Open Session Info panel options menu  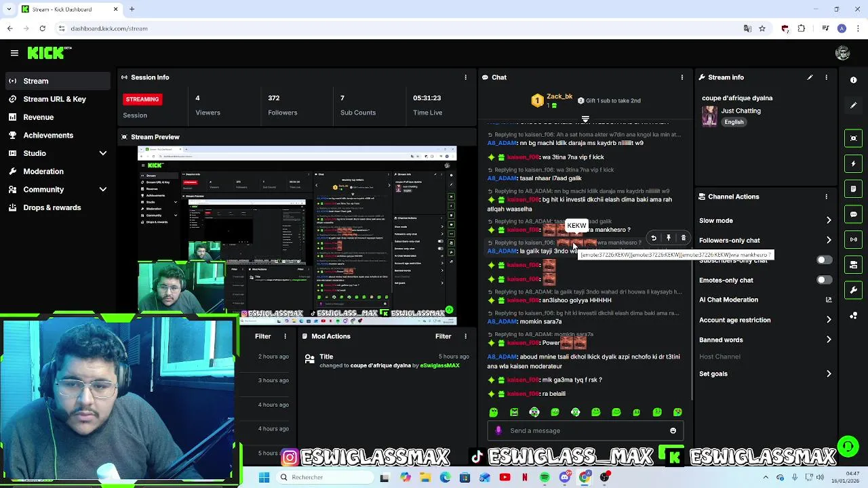(x=465, y=77)
